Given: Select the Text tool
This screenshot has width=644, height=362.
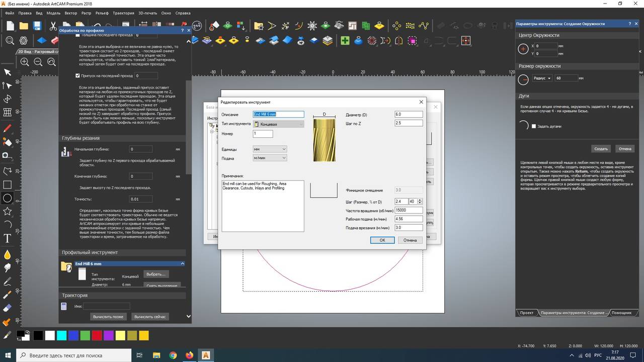Looking at the screenshot, I should (8, 238).
